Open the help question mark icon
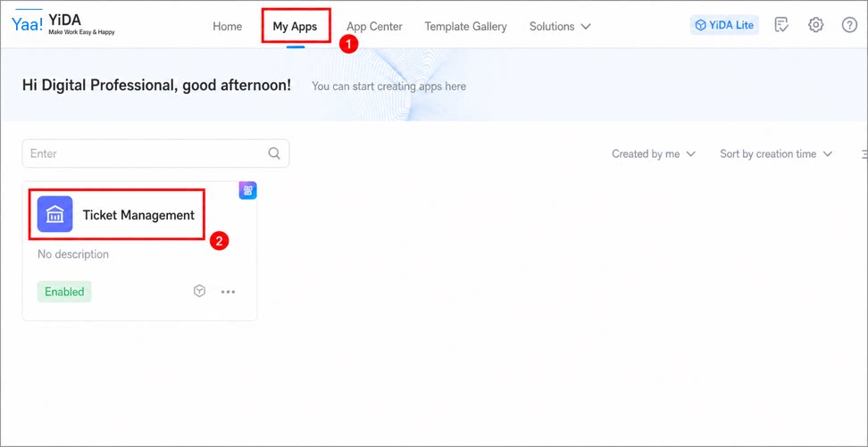This screenshot has width=868, height=447. (849, 25)
